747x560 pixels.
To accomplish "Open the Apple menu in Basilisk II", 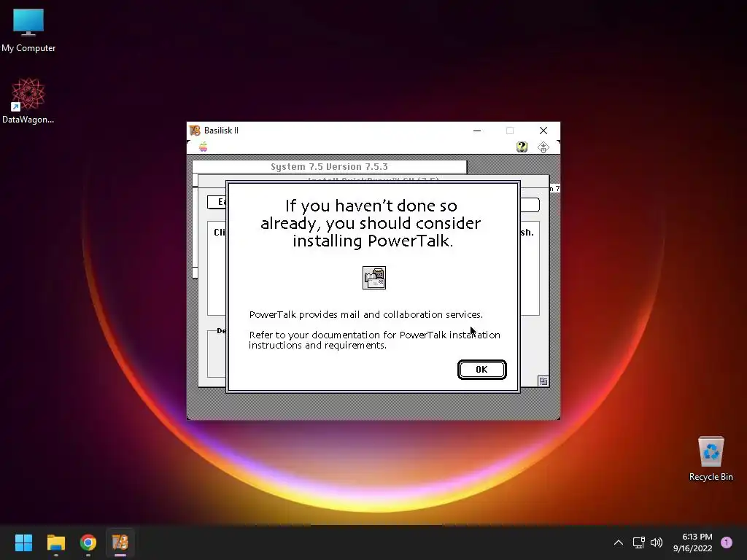I will click(x=204, y=147).
